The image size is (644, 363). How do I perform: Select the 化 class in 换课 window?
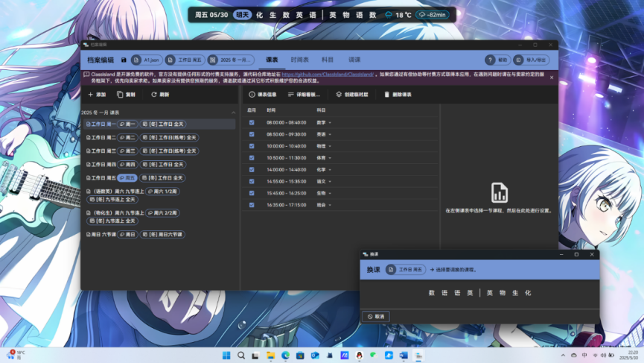pos(528,293)
